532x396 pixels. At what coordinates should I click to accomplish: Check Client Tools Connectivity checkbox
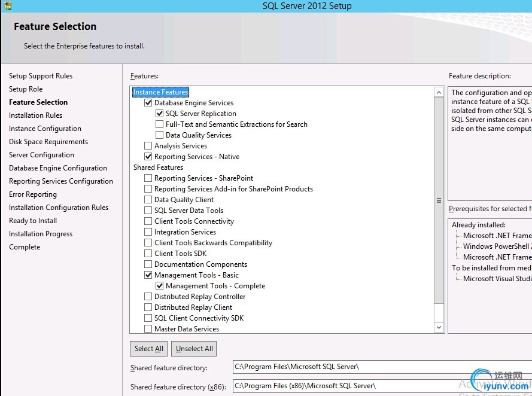coord(148,221)
